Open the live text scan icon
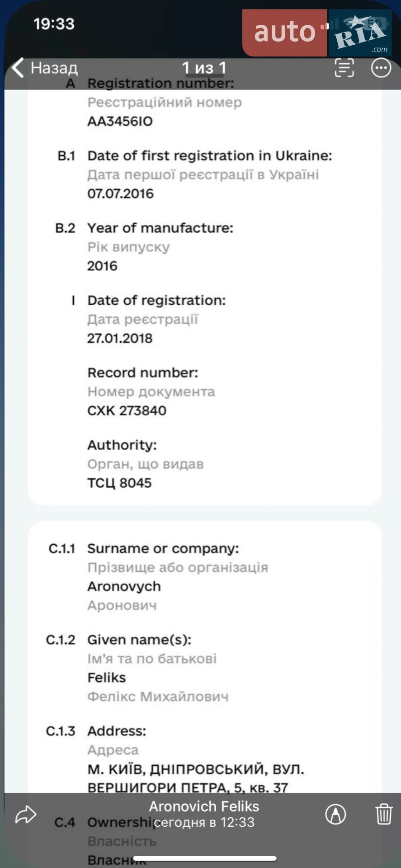The image size is (401, 868). (344, 68)
